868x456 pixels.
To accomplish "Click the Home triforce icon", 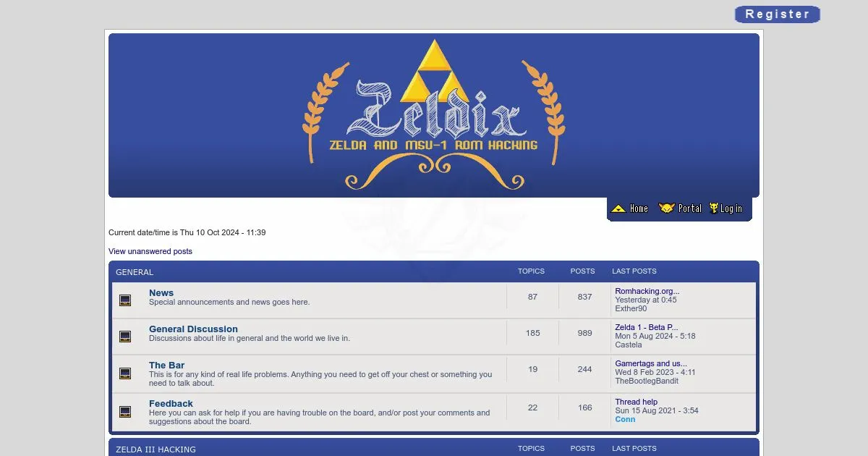I will [x=618, y=208].
